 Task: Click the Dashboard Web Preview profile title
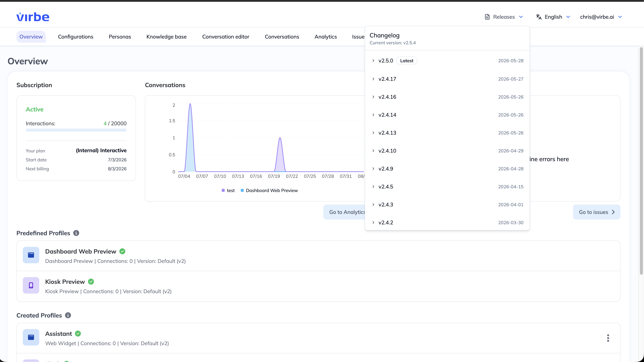(80, 251)
